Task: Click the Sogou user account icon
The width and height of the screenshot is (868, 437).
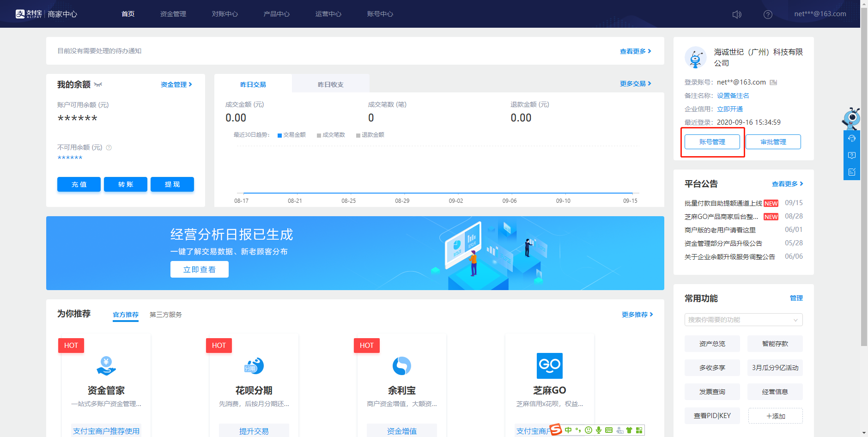Action: coord(619,430)
